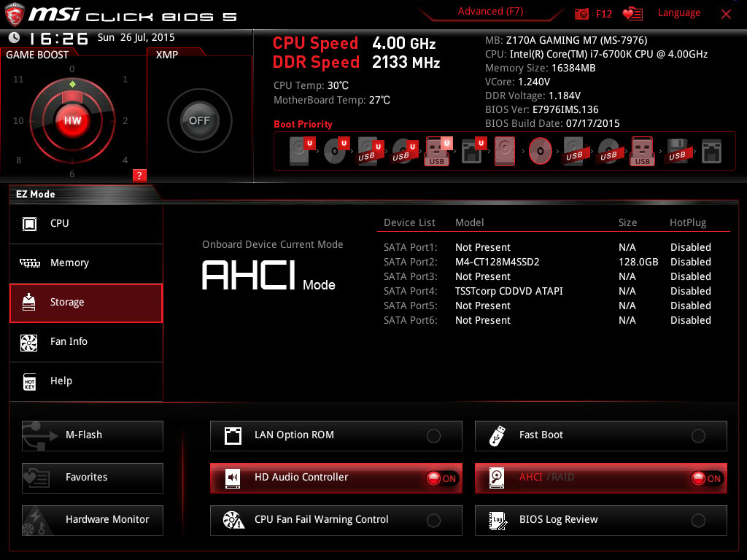The height and width of the screenshot is (560, 747).
Task: Select the legacy network boot icon at row end
Action: pyautogui.click(x=711, y=152)
